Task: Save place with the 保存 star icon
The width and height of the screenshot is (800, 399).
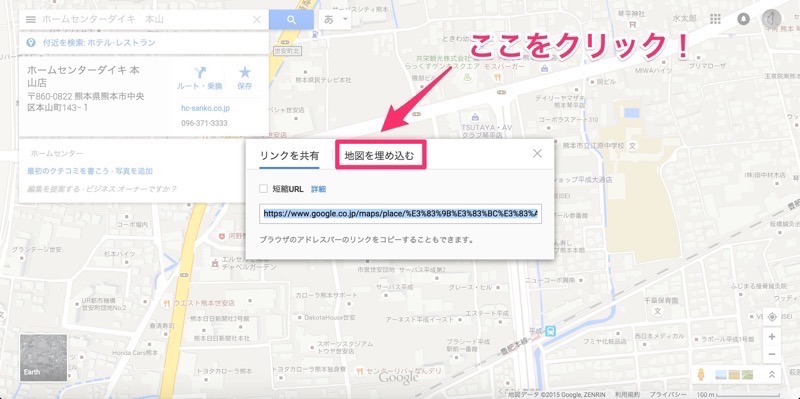Action: tap(245, 72)
